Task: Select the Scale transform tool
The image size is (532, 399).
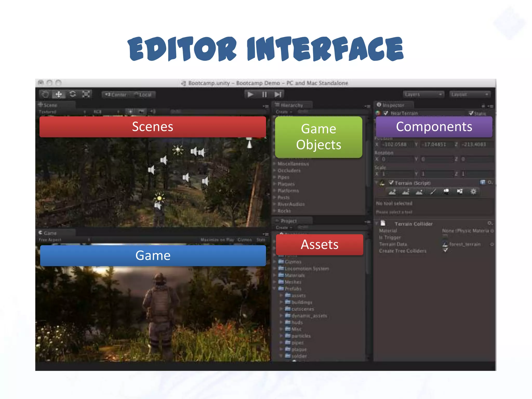Action: [86, 94]
